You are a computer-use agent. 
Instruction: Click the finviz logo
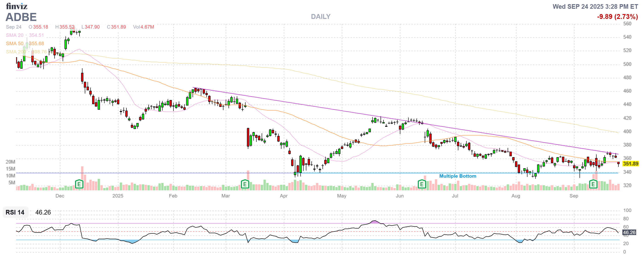(x=17, y=6)
